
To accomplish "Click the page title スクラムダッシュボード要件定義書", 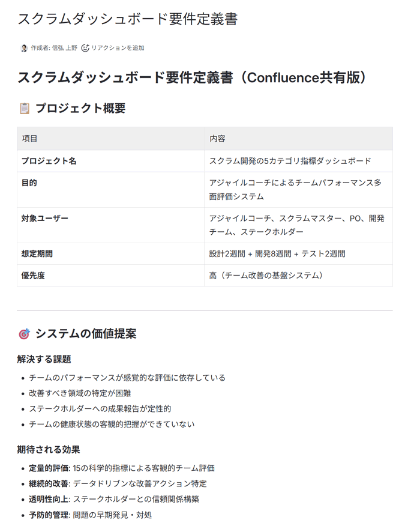I will tap(126, 19).
